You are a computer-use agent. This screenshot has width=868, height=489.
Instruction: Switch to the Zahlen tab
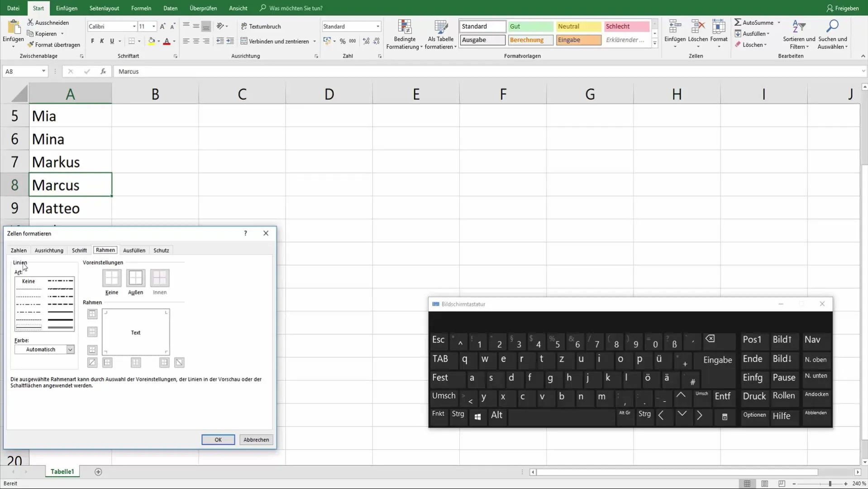[x=19, y=250]
